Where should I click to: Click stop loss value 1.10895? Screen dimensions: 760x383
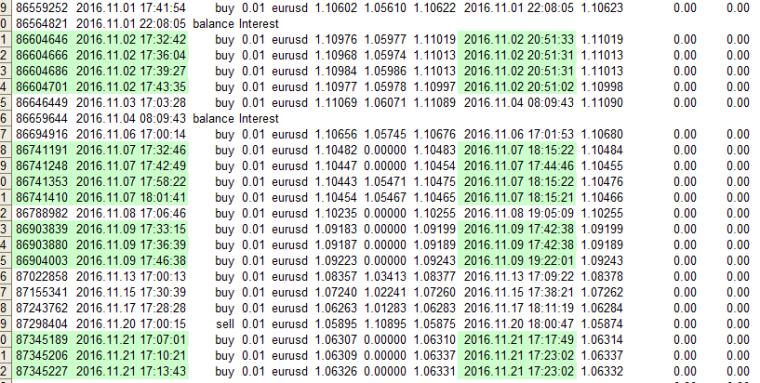pos(385,324)
